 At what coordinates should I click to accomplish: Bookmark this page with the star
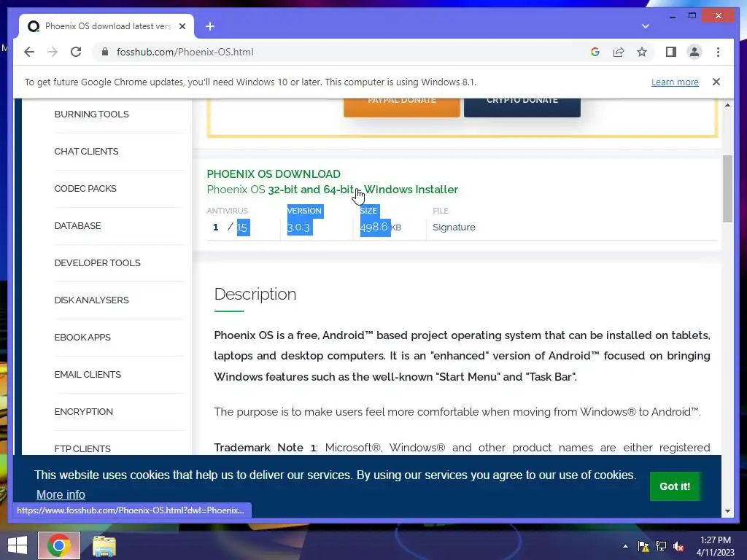[642, 52]
